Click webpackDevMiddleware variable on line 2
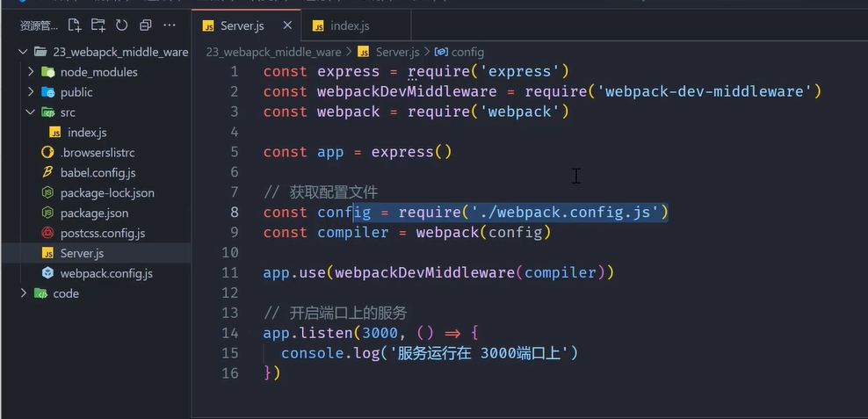The width and height of the screenshot is (868, 419). pos(407,91)
